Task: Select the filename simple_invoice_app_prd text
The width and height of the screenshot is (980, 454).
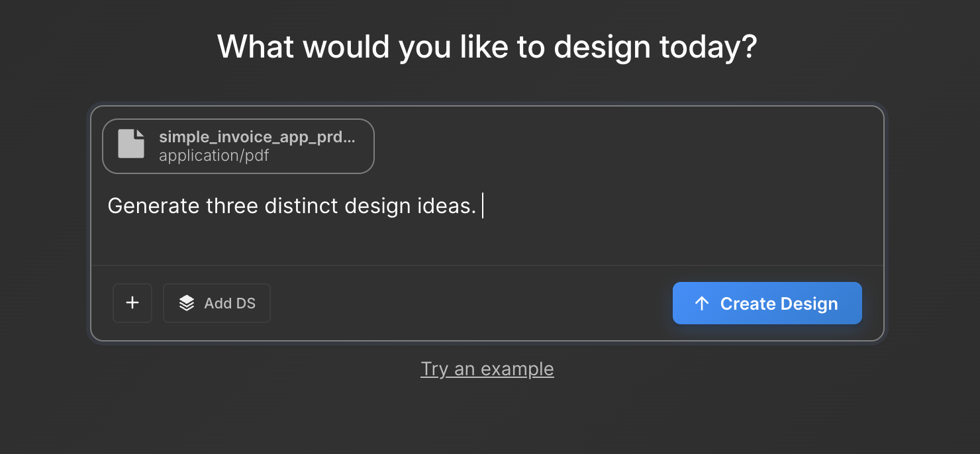Action: [x=256, y=137]
